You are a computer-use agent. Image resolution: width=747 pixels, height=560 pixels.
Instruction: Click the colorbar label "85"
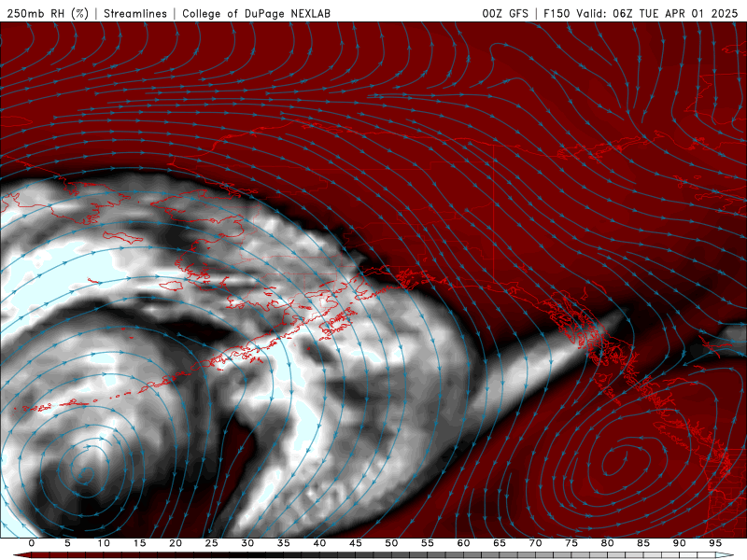[x=643, y=543]
